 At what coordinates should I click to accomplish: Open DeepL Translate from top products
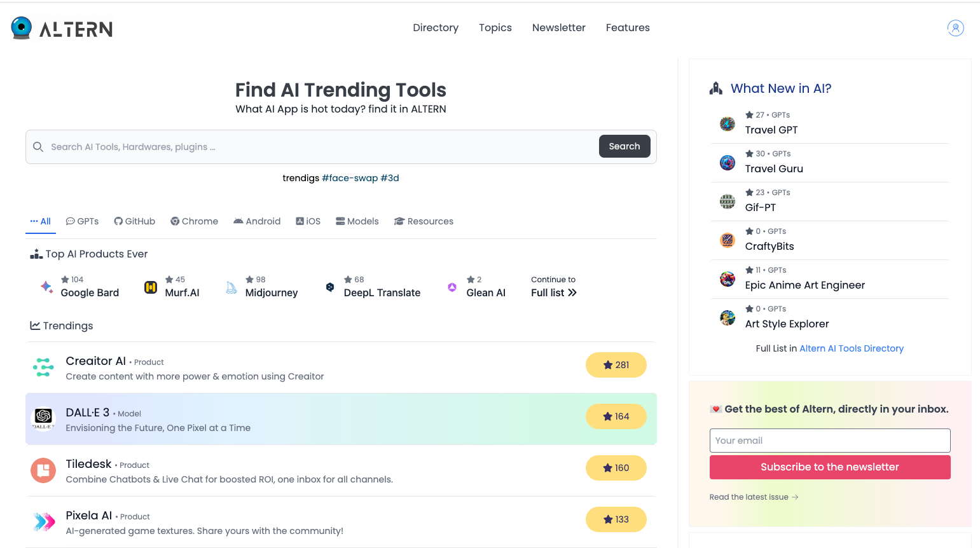pyautogui.click(x=382, y=293)
